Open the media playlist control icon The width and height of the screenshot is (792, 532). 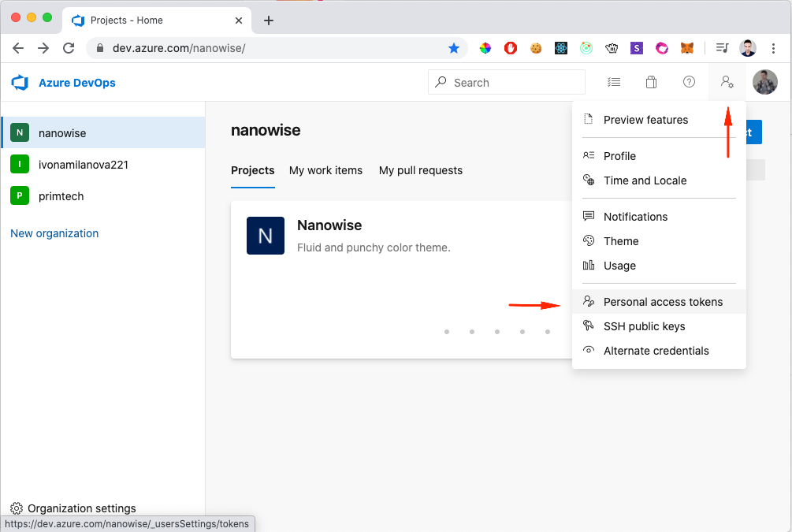tap(723, 48)
